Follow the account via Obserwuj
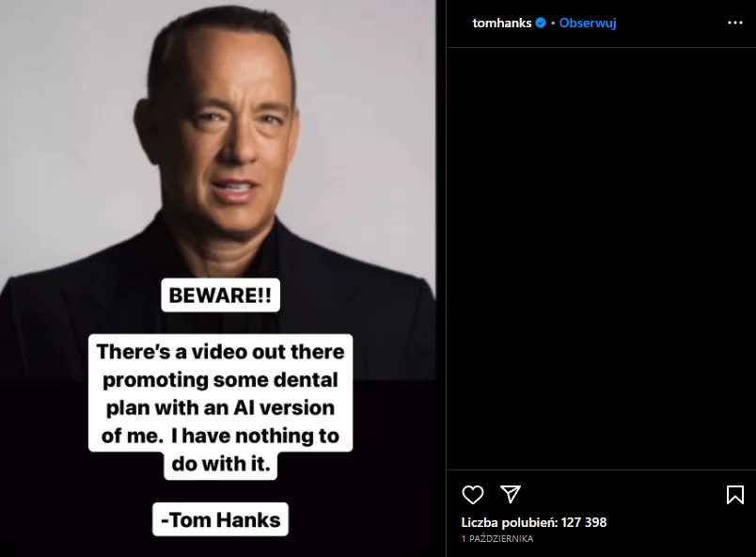The height and width of the screenshot is (557, 756). [x=588, y=23]
